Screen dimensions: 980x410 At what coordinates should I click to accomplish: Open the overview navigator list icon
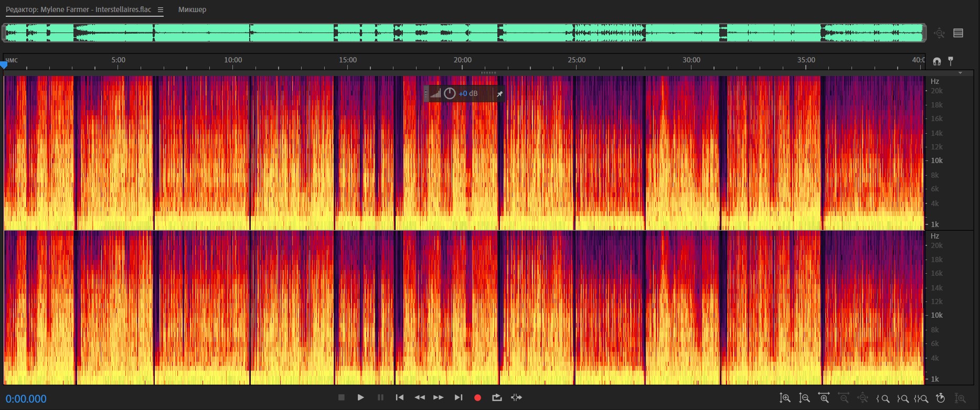point(958,33)
